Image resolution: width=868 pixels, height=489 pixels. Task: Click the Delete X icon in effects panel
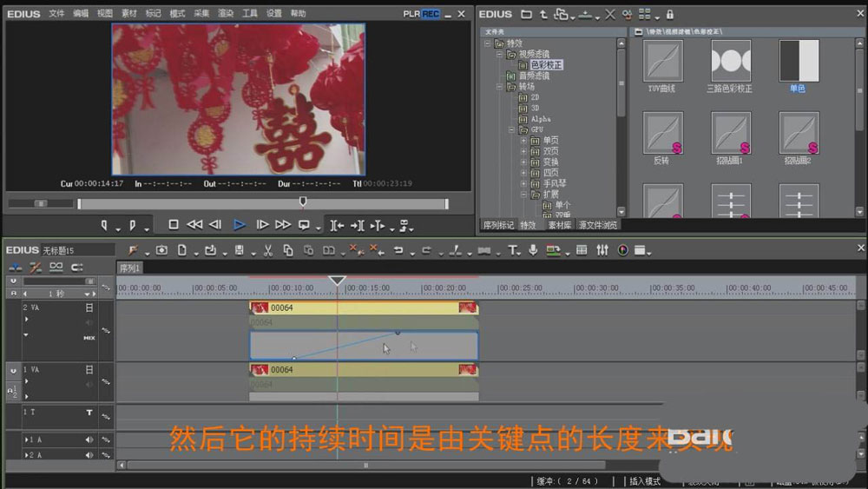coord(610,15)
